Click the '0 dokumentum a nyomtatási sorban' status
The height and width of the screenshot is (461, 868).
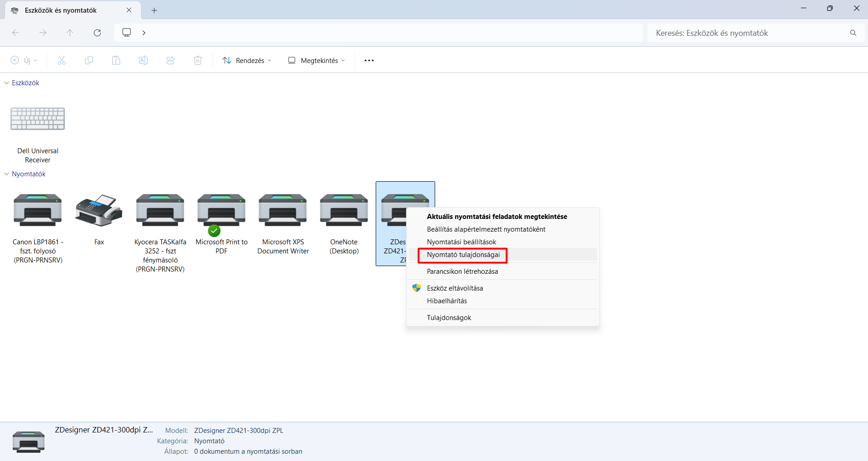point(248,451)
